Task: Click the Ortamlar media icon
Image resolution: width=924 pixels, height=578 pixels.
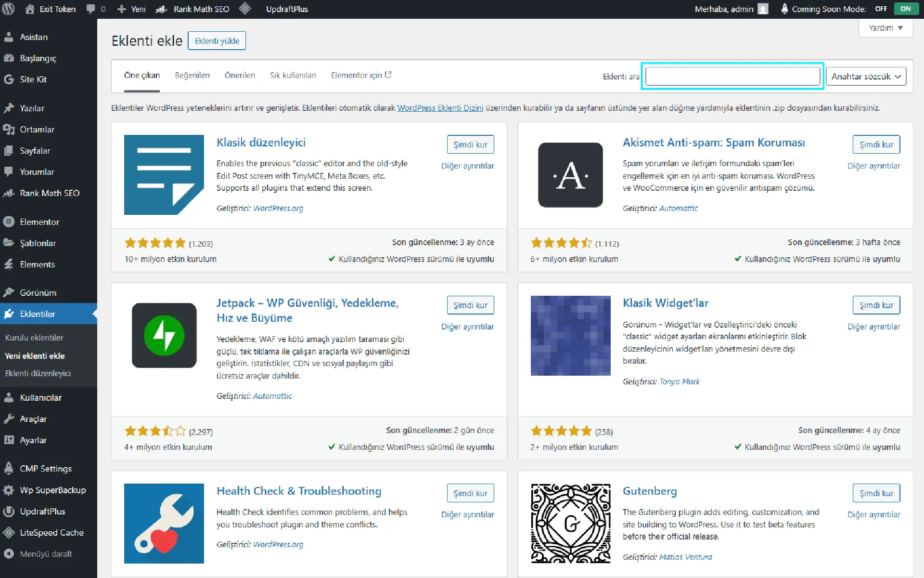Action: coord(9,129)
